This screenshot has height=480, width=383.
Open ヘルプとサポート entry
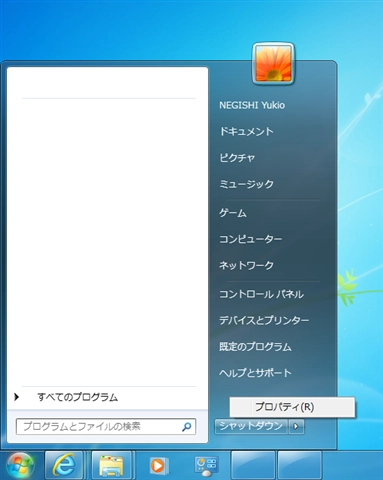tap(255, 373)
